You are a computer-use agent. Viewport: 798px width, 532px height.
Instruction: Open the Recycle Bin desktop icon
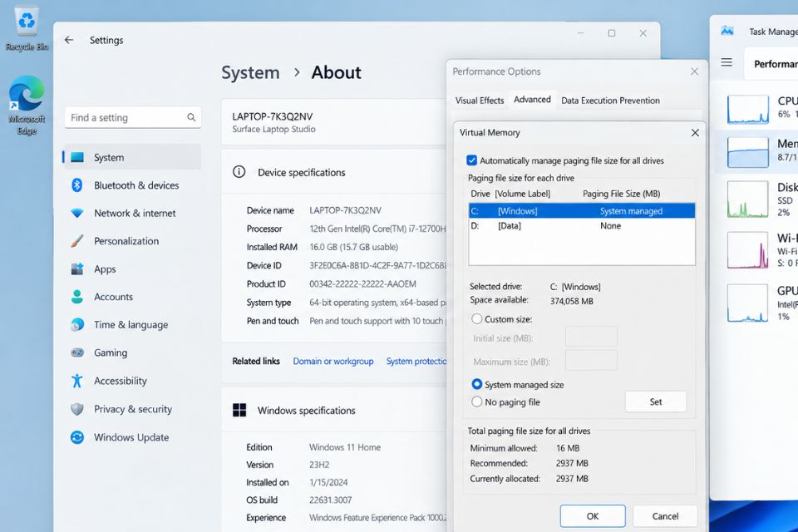[27, 28]
